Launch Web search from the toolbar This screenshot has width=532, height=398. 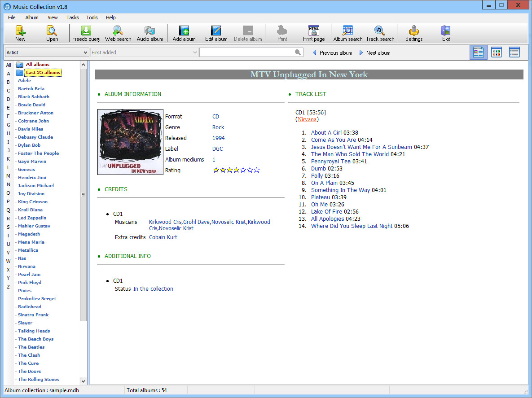118,33
